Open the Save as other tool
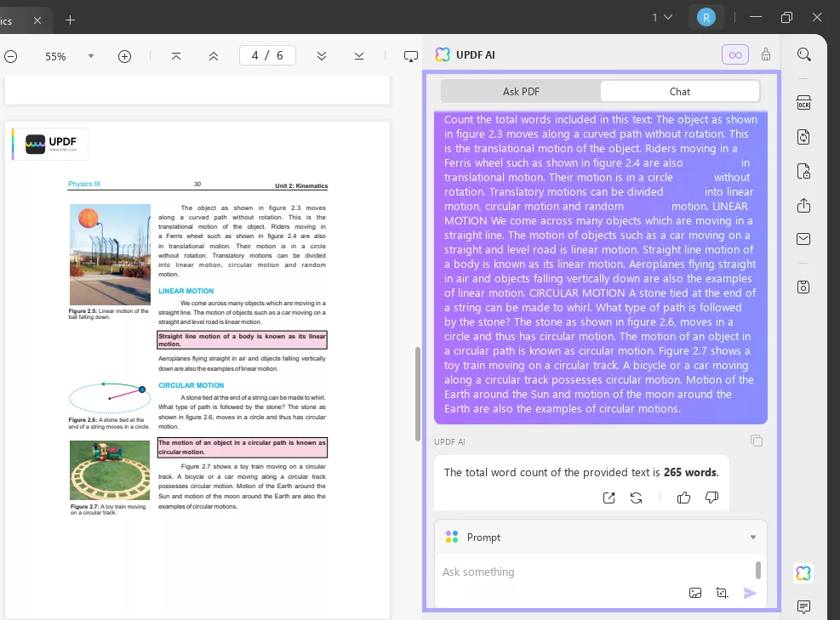 (x=803, y=287)
